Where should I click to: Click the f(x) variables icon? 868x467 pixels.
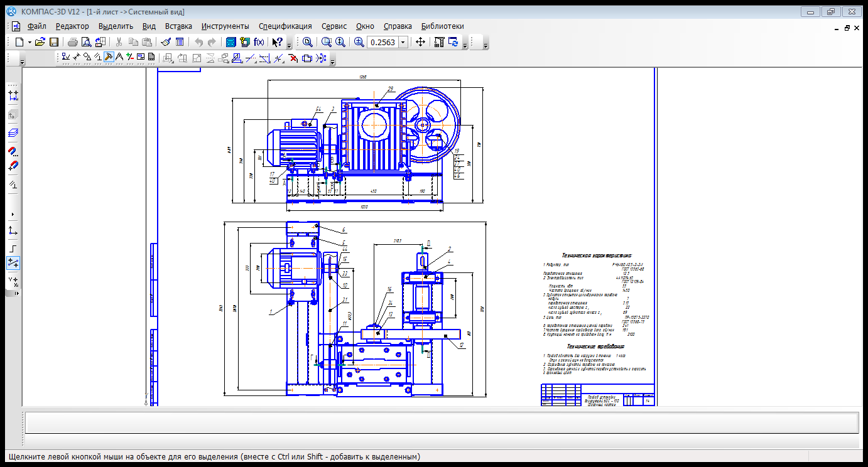point(259,42)
